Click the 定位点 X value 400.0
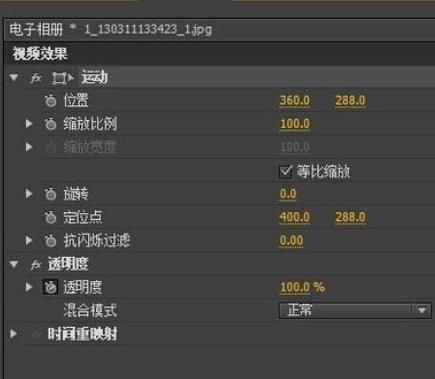Image resolution: width=435 pixels, height=379 pixels. (295, 217)
